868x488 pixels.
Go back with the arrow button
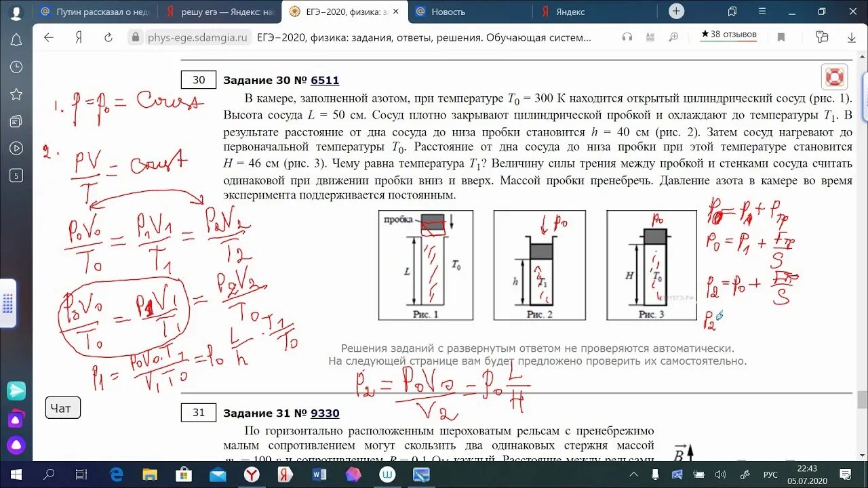point(49,37)
